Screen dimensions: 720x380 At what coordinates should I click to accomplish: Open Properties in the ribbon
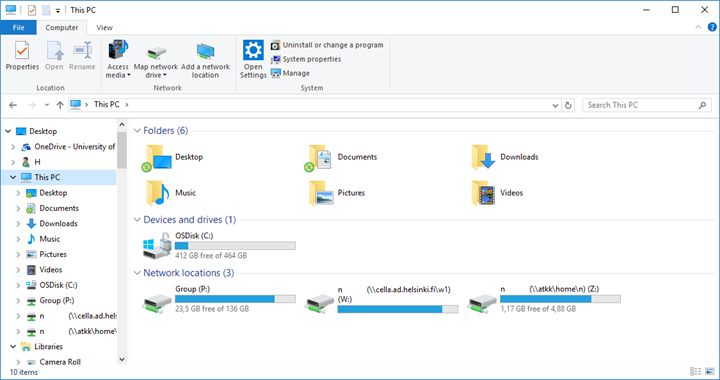click(22, 56)
